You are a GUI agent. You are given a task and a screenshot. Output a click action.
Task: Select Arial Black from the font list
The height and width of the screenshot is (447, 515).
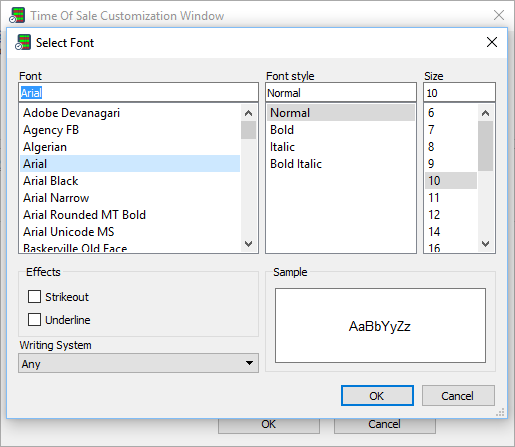[130, 181]
